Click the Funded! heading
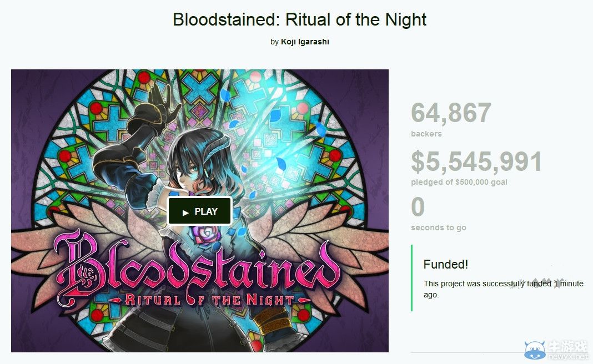This screenshot has height=364, width=593. pos(445,265)
